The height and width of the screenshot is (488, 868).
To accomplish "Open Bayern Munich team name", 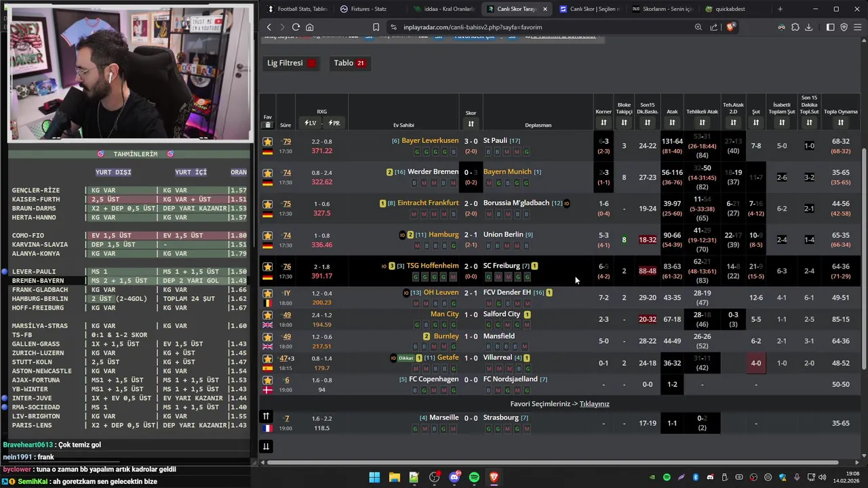I will 507,171.
